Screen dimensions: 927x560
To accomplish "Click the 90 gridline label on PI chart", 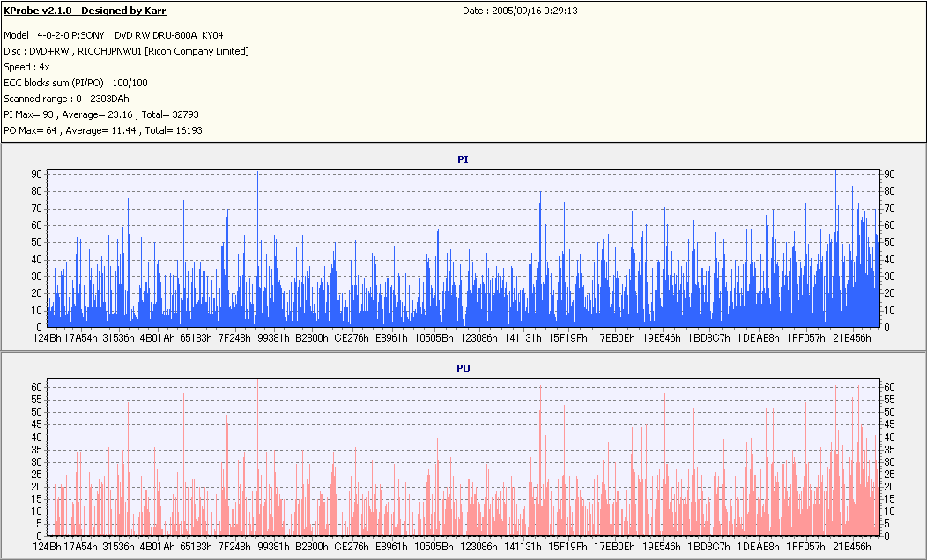I will (37, 174).
